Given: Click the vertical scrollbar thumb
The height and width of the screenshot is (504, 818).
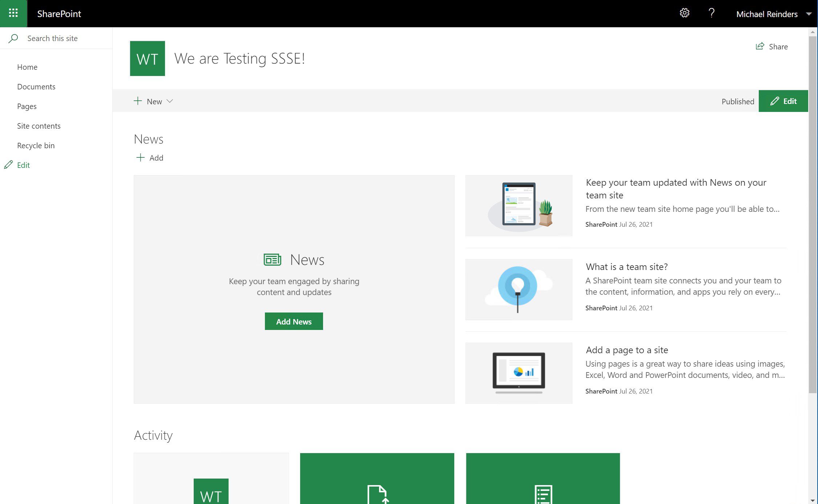Looking at the screenshot, I should [x=813, y=214].
